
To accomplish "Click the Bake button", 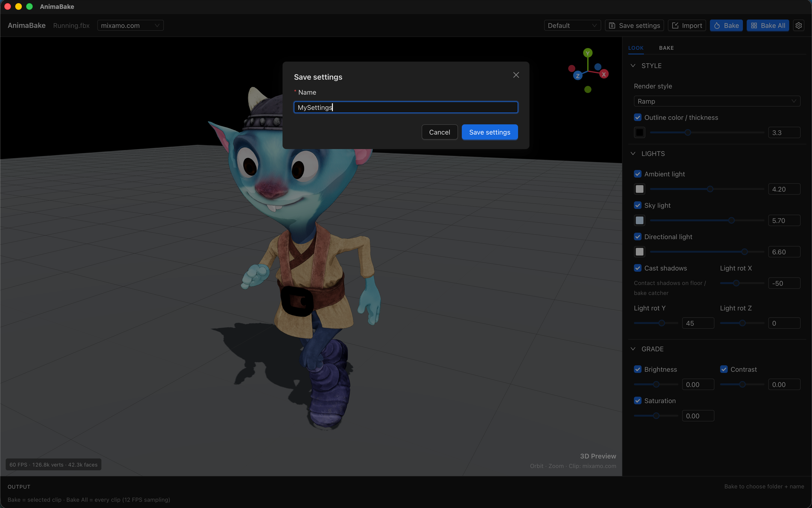I will (726, 25).
